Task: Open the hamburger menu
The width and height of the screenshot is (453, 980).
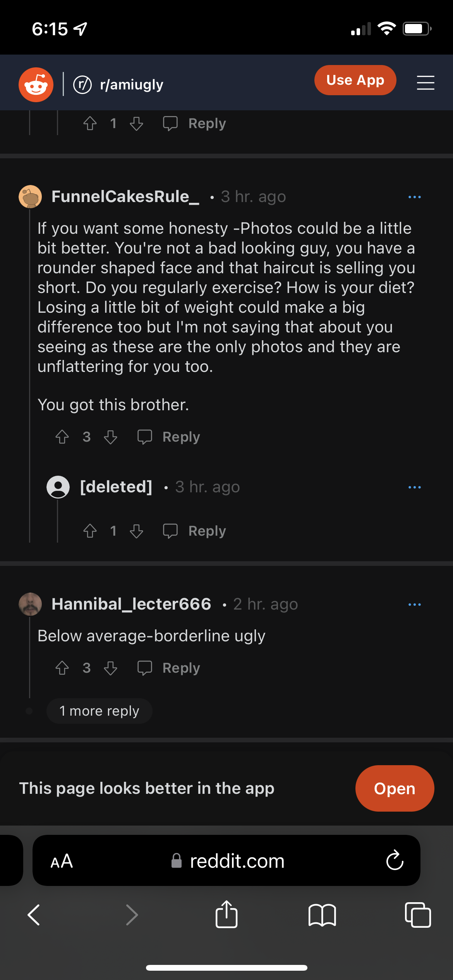Action: click(425, 83)
